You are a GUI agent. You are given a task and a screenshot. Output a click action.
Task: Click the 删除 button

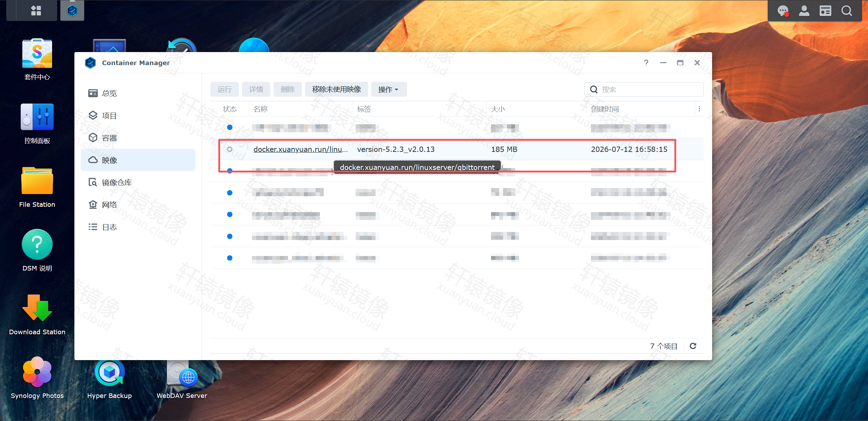288,89
